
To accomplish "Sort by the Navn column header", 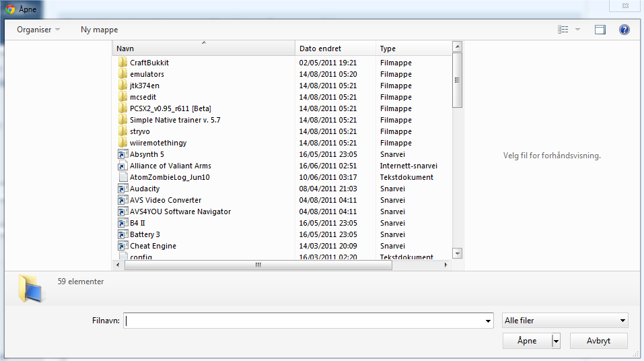I will point(204,48).
